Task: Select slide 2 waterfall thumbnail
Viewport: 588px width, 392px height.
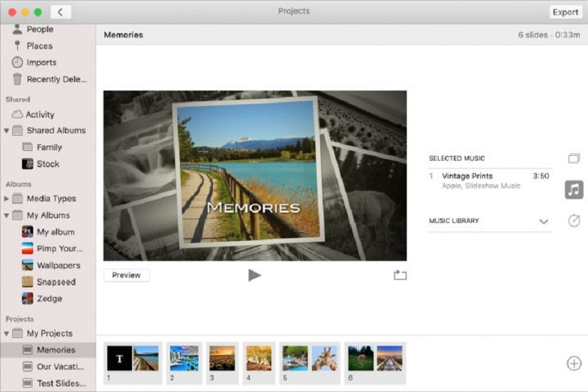Action: point(184,359)
